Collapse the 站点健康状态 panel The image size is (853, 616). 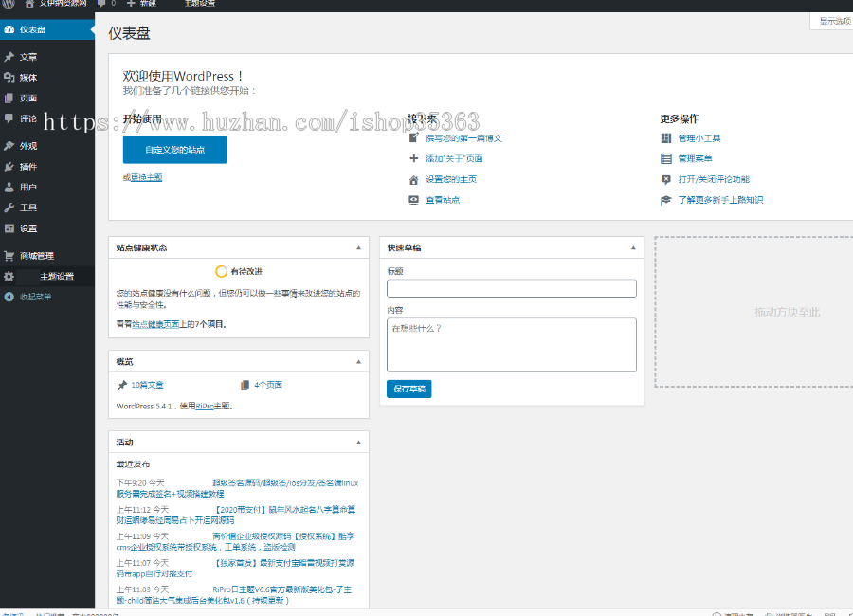pos(358,247)
